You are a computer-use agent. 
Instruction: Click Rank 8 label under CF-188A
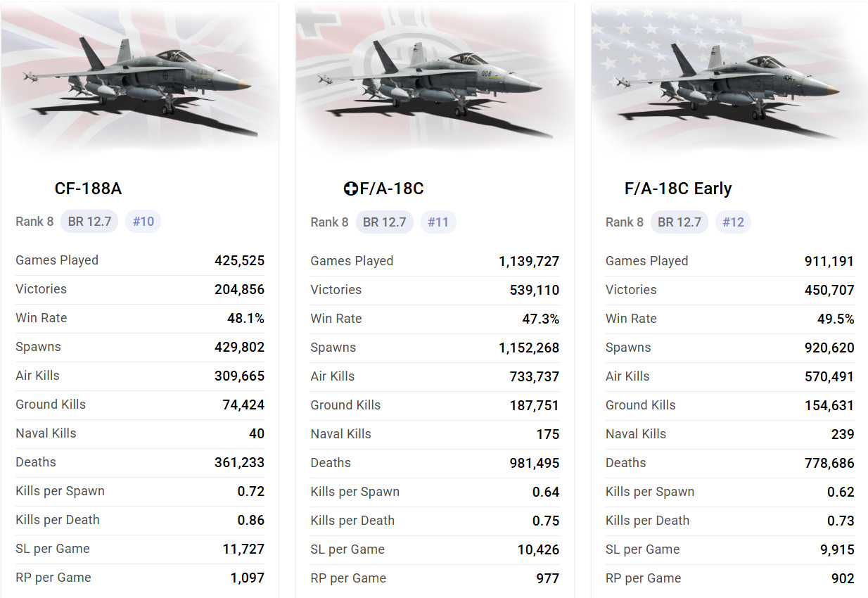pos(34,222)
